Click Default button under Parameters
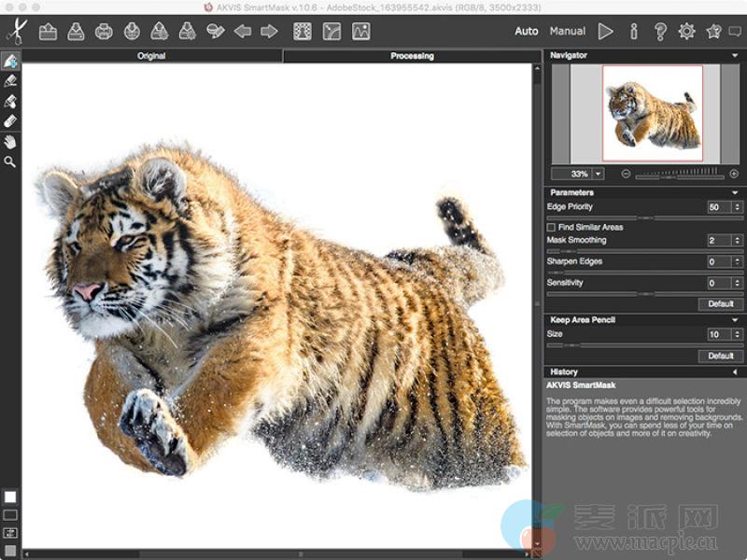This screenshot has height=560, width=747. (720, 303)
